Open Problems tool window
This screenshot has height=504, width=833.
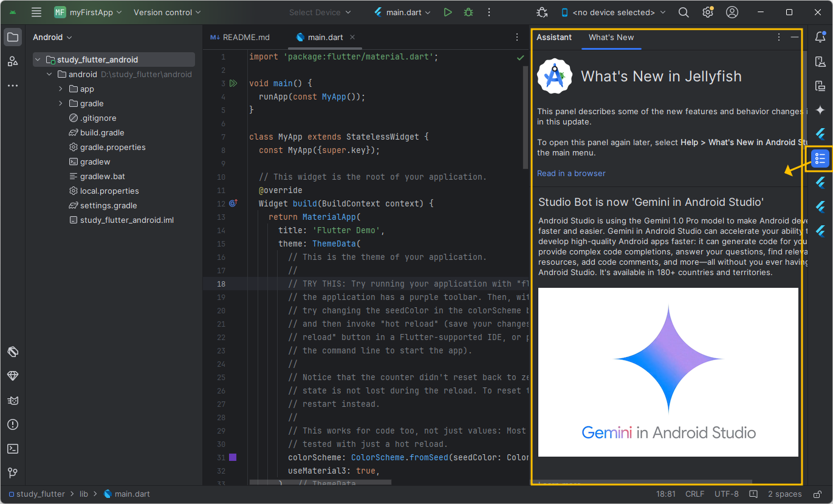12,424
